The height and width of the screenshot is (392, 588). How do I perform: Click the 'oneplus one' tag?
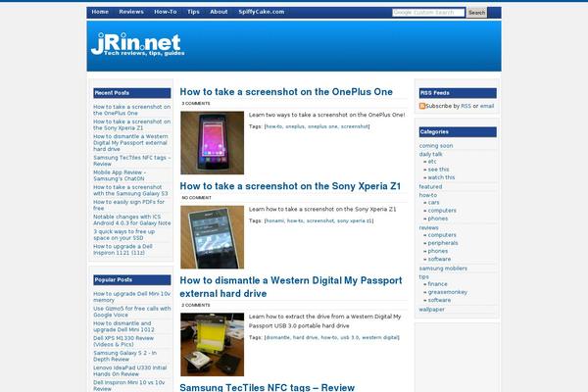(322, 126)
